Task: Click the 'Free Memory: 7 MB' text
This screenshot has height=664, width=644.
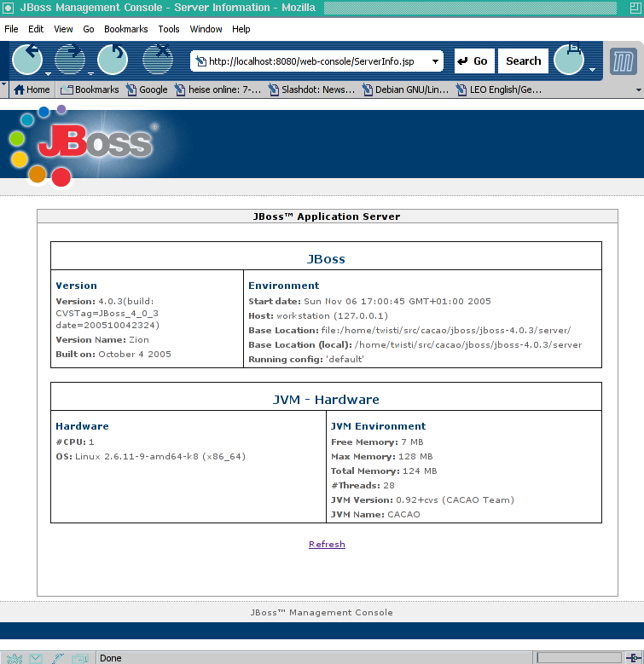Action: click(377, 442)
